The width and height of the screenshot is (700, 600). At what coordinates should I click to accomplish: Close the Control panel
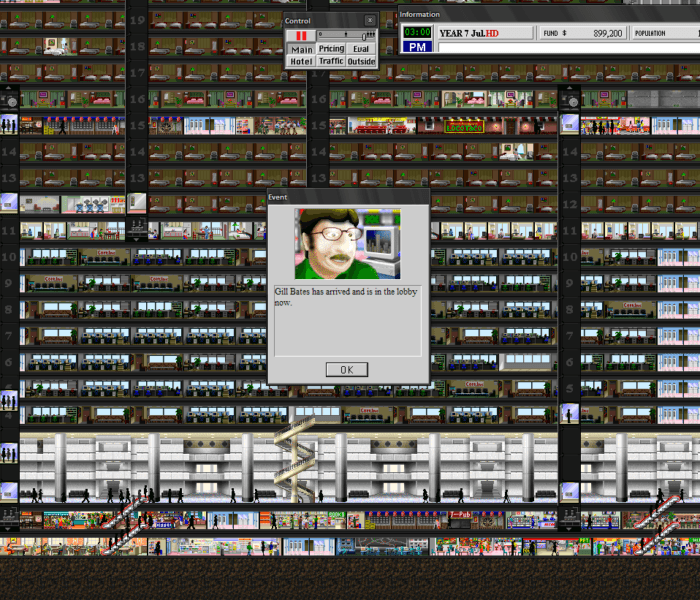pos(369,20)
